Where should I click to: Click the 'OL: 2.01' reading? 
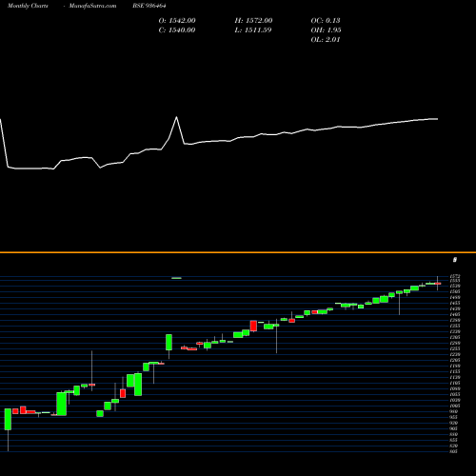(326, 40)
